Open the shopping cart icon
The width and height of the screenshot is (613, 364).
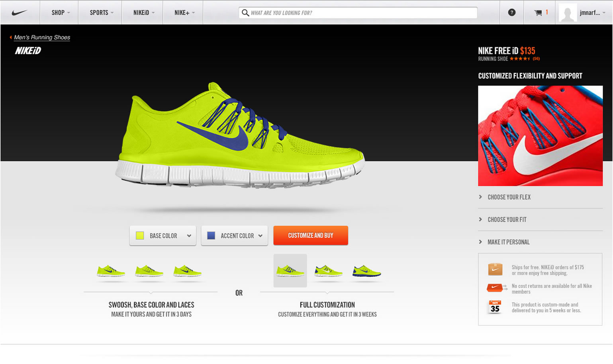coord(538,13)
